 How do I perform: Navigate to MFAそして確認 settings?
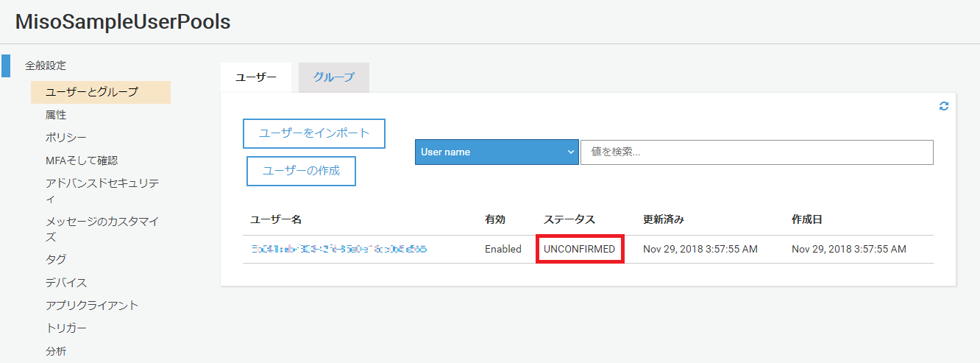click(82, 161)
